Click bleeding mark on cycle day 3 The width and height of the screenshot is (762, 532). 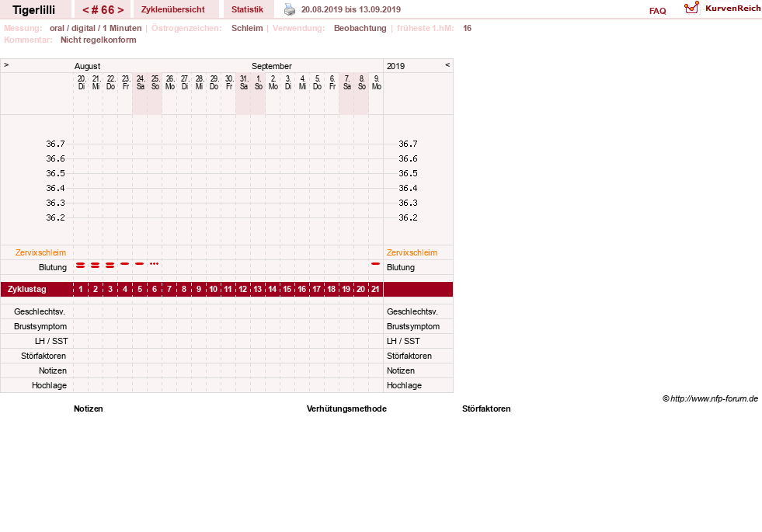pyautogui.click(x=110, y=266)
